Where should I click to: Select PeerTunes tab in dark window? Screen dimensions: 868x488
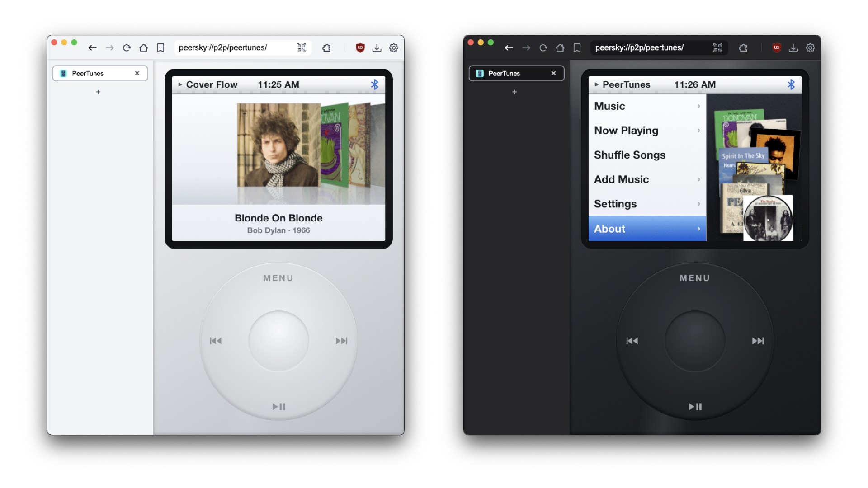pyautogui.click(x=516, y=73)
